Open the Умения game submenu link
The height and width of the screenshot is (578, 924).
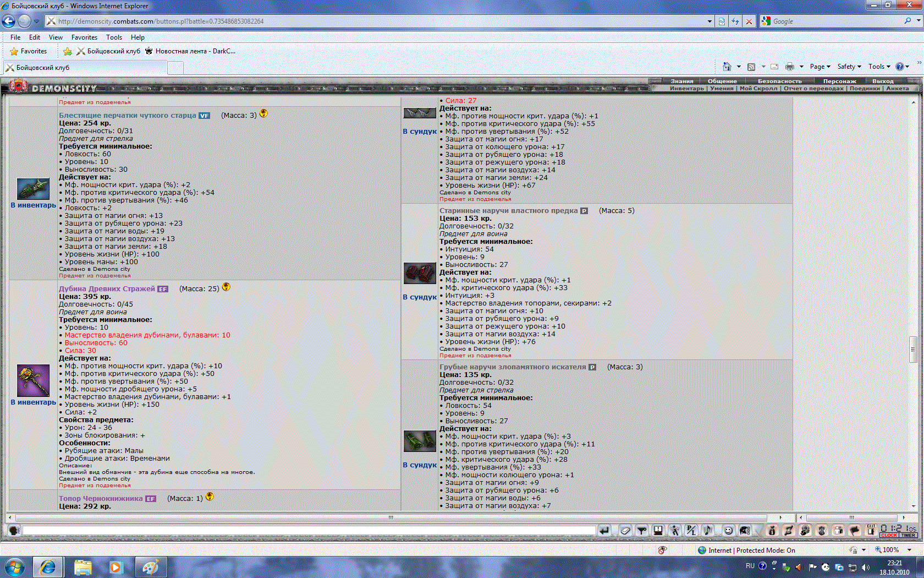tap(722, 88)
